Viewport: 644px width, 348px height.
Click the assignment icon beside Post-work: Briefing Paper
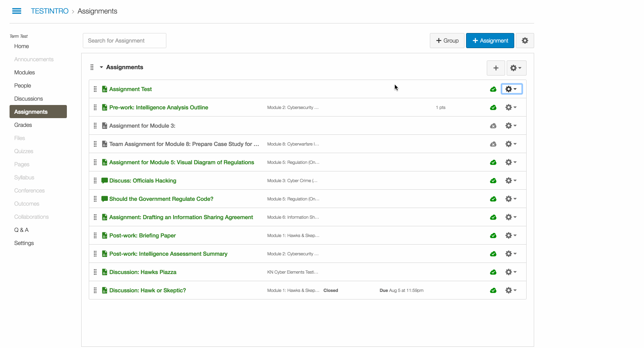105,235
